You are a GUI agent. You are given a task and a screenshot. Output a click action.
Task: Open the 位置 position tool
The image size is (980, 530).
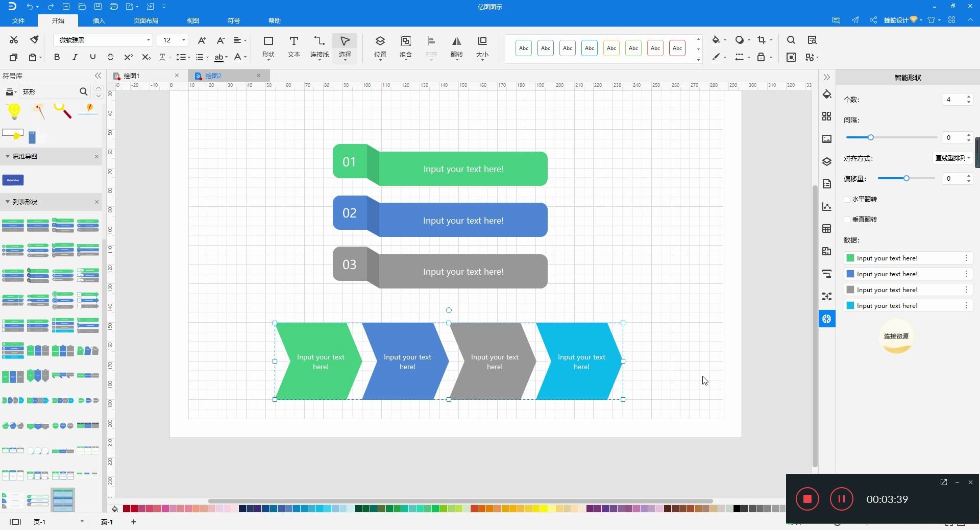point(380,47)
